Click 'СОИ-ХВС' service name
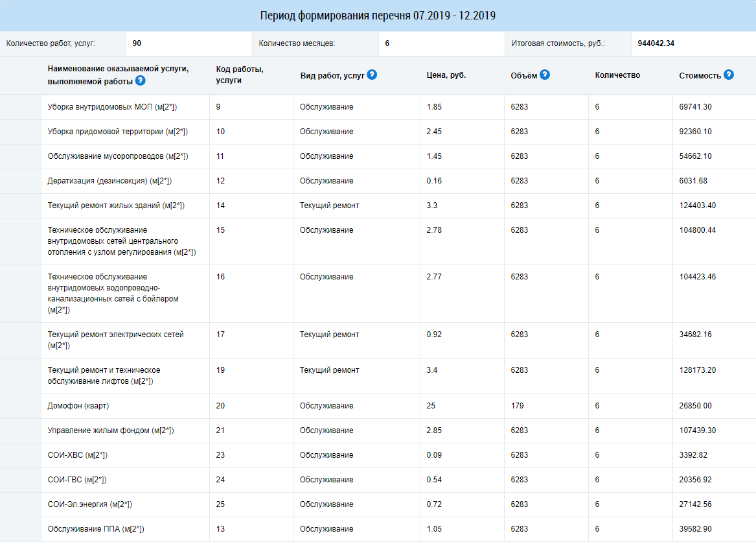The width and height of the screenshot is (756, 542). click(77, 455)
